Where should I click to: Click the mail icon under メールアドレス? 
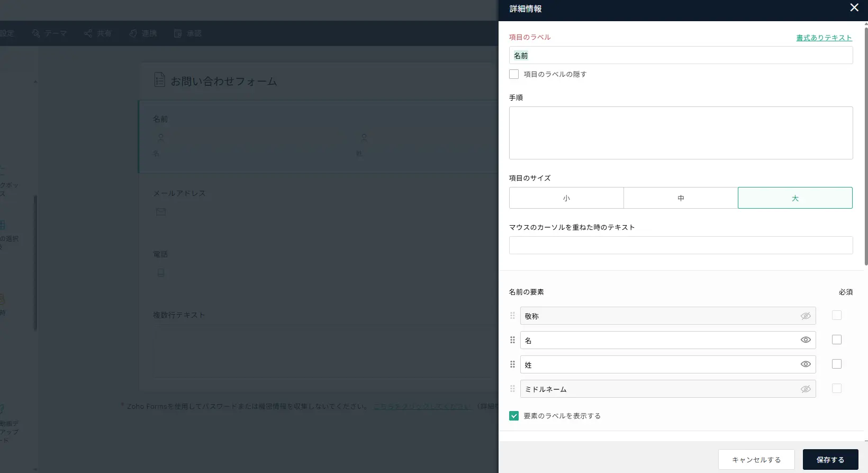pyautogui.click(x=161, y=212)
